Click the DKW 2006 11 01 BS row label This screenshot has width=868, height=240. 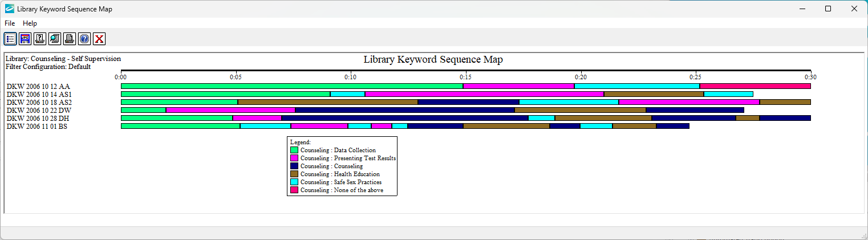point(36,127)
